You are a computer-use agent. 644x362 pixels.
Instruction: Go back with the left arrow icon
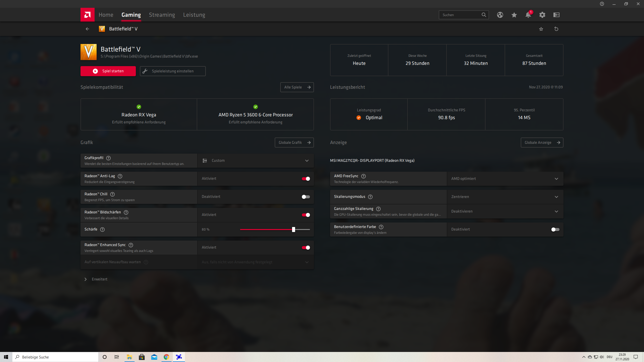pos(87,29)
